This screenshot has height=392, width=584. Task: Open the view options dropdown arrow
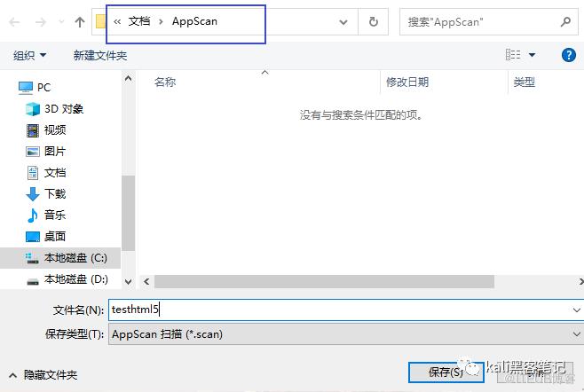click(532, 55)
